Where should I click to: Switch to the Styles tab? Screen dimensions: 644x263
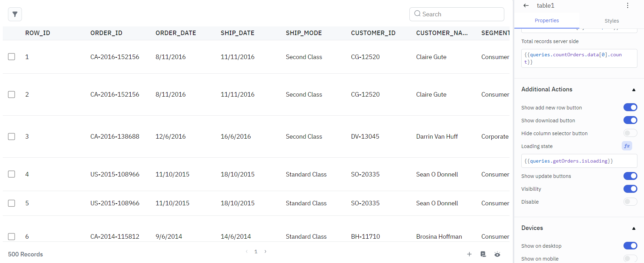pos(611,21)
